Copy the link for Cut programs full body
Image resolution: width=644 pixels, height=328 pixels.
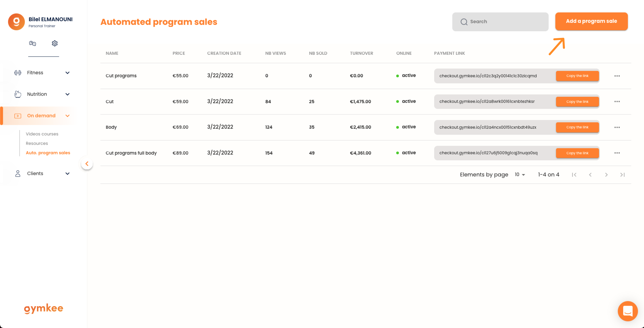tap(577, 153)
